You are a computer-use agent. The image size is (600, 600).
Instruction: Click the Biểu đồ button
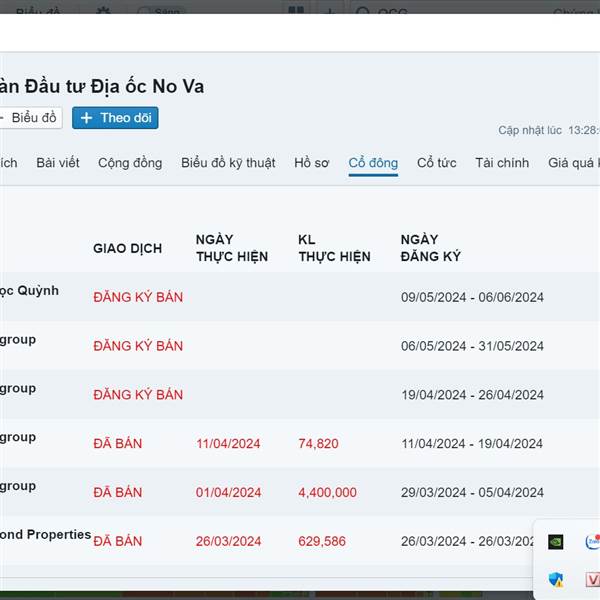pos(30,118)
